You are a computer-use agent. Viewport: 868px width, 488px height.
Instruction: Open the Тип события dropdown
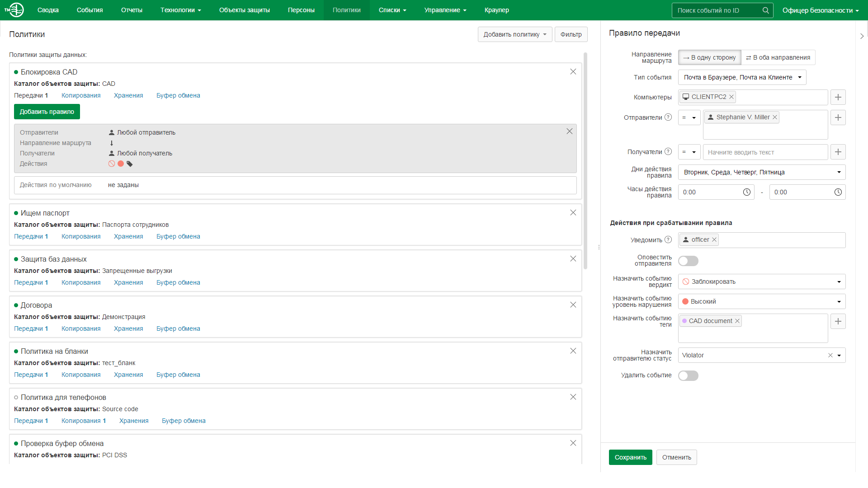point(742,77)
